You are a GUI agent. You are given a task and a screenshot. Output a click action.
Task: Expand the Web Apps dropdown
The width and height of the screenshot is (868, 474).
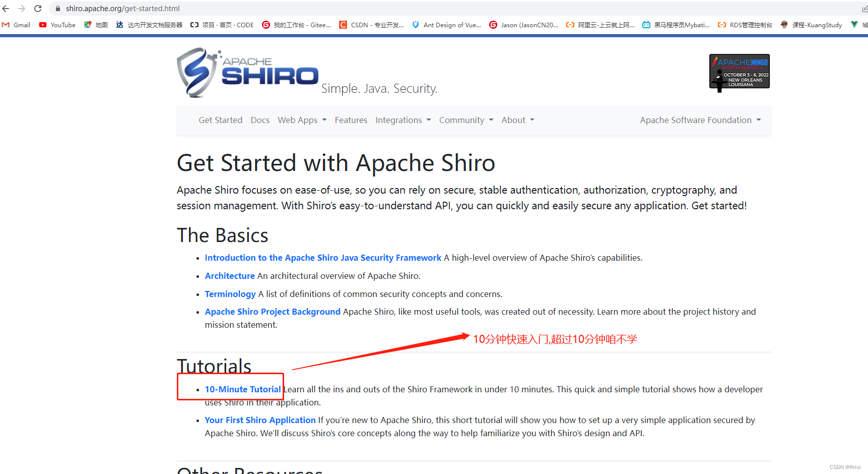301,120
